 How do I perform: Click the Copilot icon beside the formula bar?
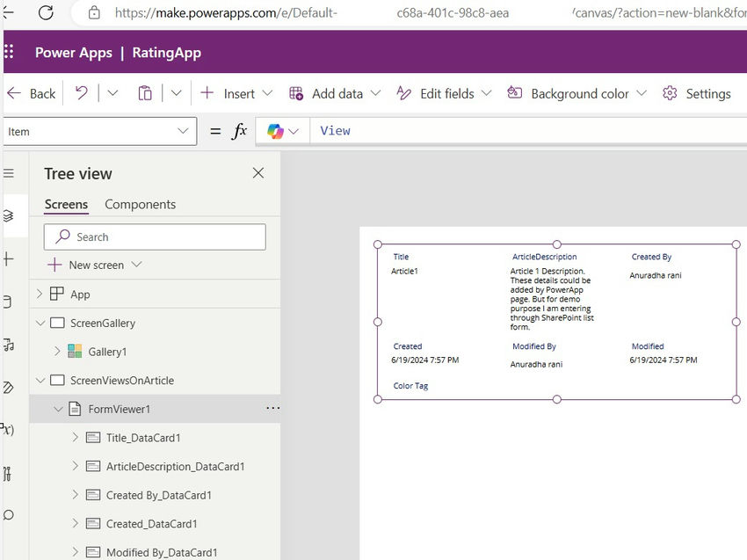(272, 129)
